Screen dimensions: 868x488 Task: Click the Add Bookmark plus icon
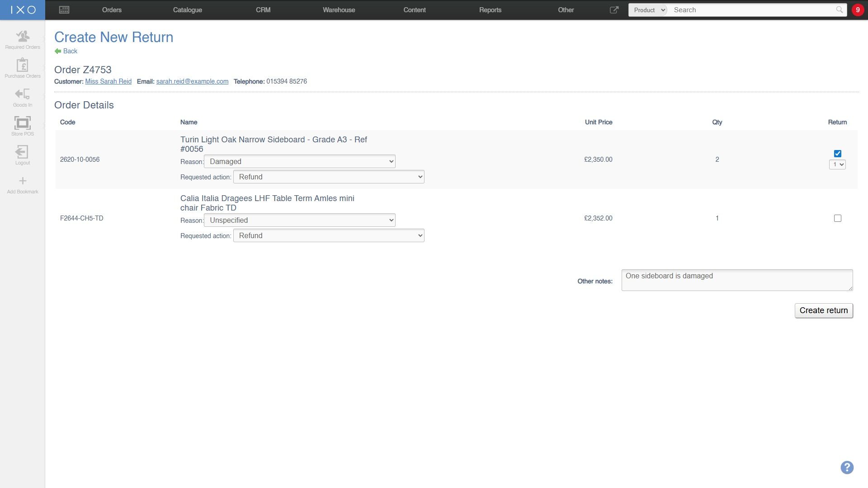click(23, 181)
